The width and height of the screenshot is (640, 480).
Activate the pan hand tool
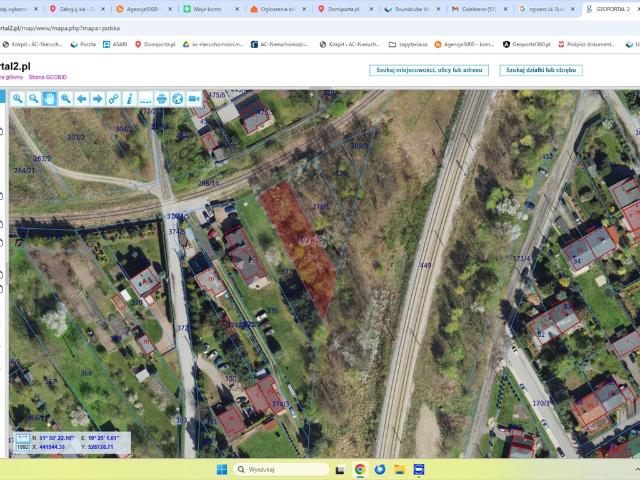click(x=49, y=98)
